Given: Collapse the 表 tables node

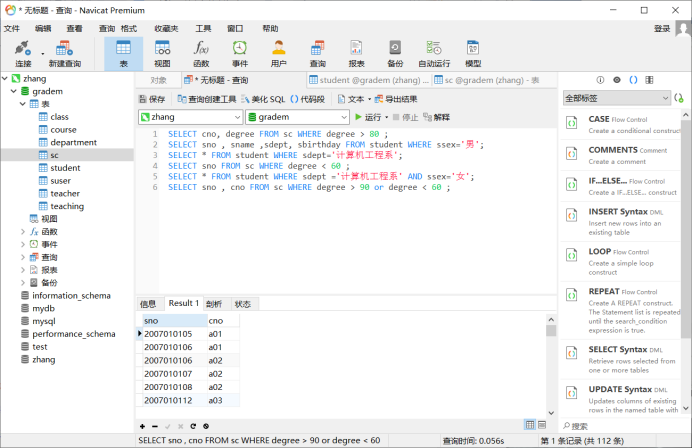Looking at the screenshot, I should coord(23,104).
